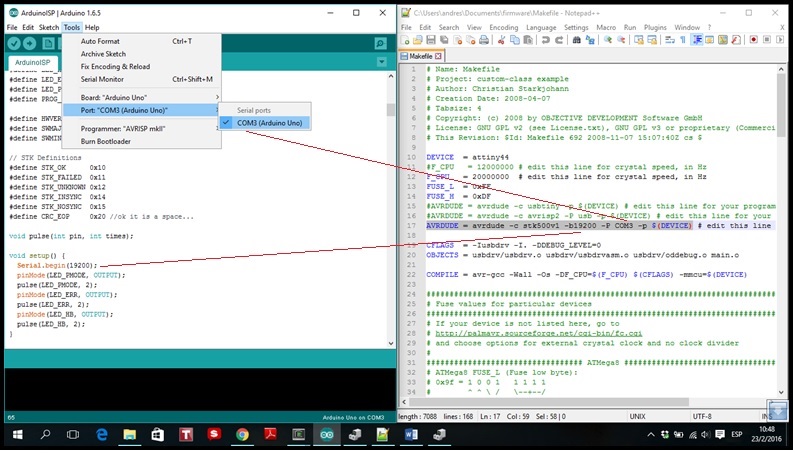Open the Serial Monitor magnifier icon in Arduino
The width and height of the screenshot is (795, 453).
pos(380,44)
